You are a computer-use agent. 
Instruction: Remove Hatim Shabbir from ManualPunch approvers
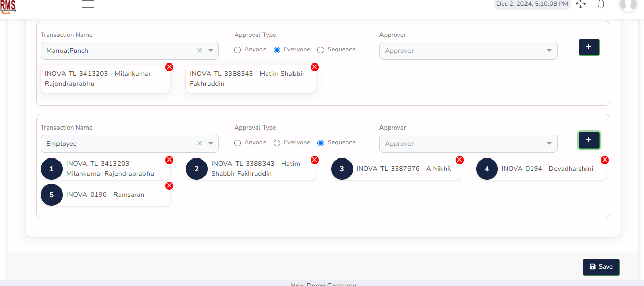[x=314, y=67]
